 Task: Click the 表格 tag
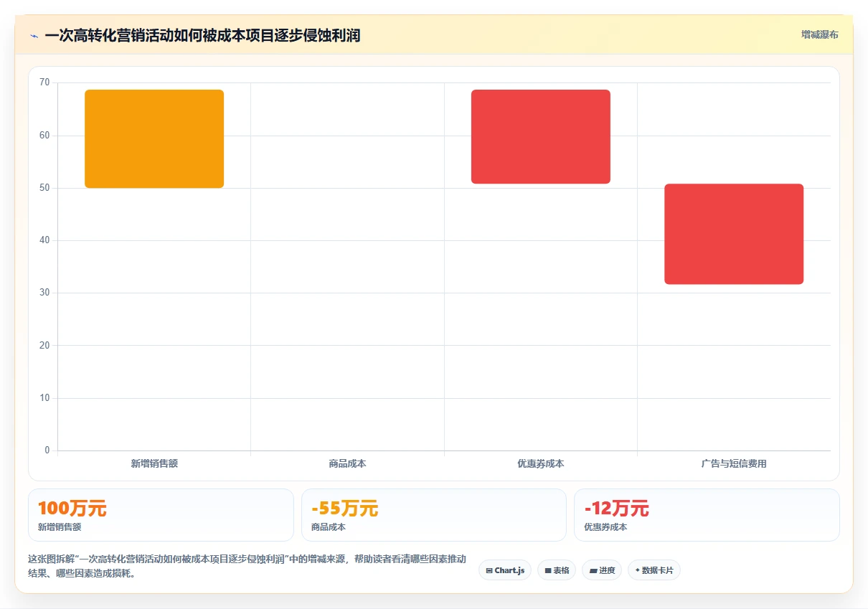pos(557,570)
